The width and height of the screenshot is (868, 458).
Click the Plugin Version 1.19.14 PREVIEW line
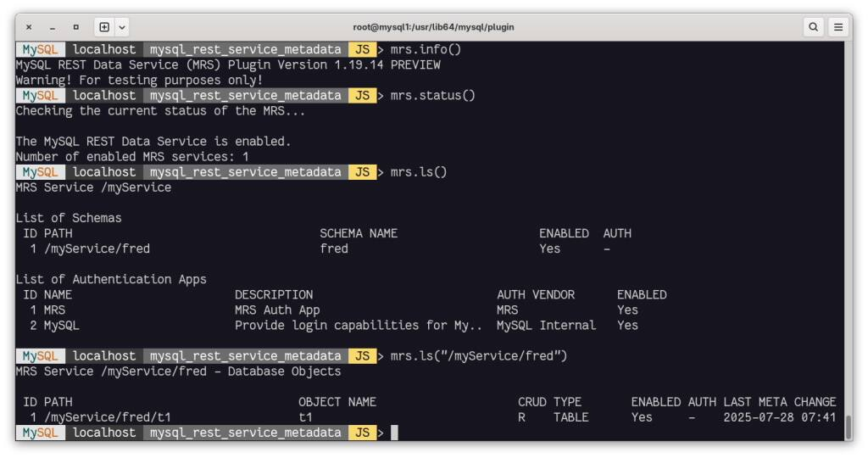coord(228,64)
